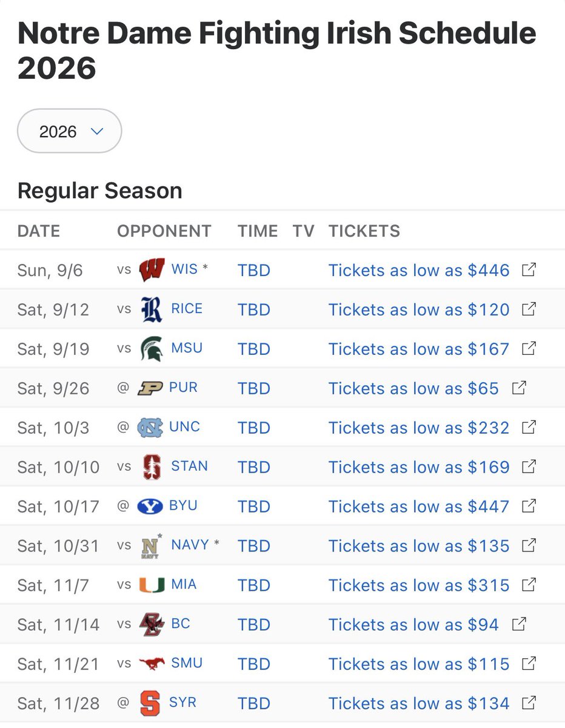Click the Miami U logo
Image resolution: width=565 pixels, height=728 pixels.
click(152, 585)
